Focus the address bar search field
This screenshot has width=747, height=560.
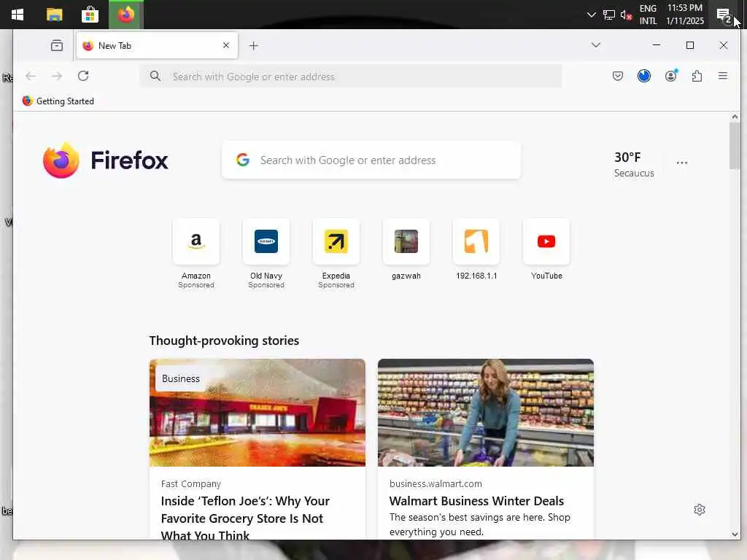point(351,76)
